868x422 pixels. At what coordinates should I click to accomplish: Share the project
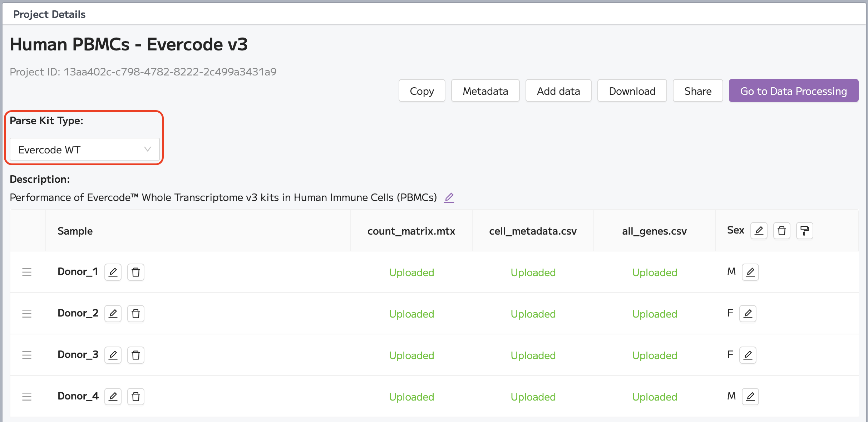click(698, 91)
